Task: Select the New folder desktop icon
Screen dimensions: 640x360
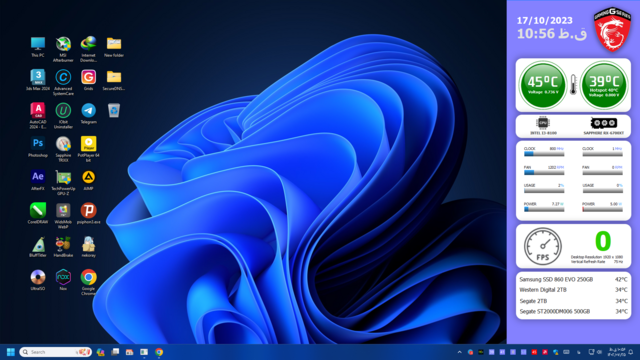Action: tap(114, 47)
